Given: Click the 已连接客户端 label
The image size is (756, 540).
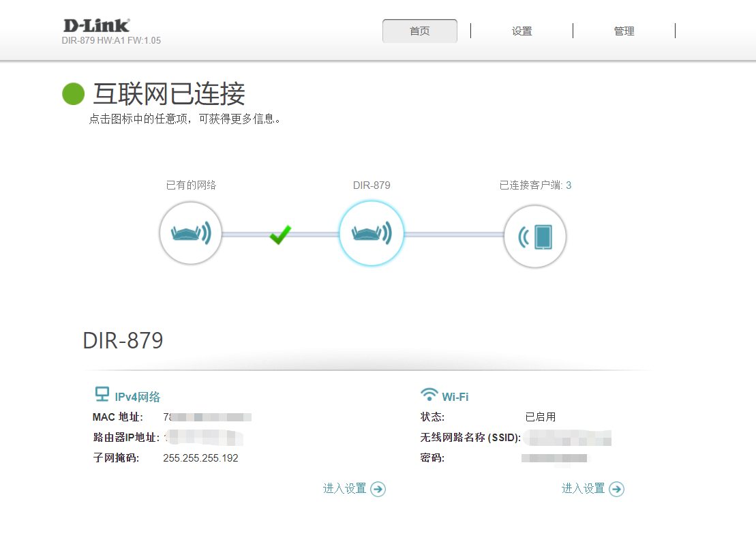Looking at the screenshot, I should 531,185.
